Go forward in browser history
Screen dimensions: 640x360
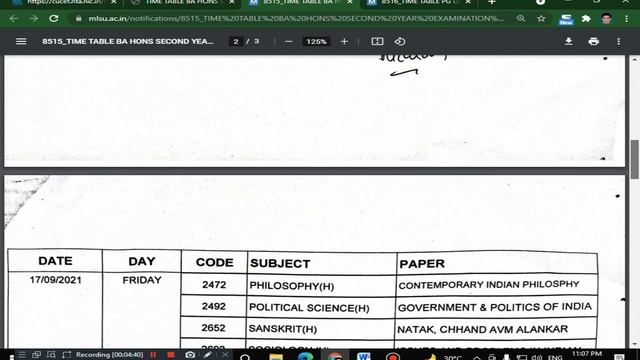point(33,18)
